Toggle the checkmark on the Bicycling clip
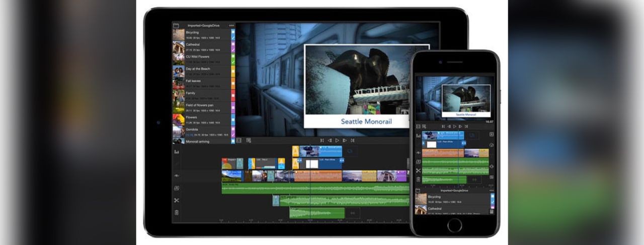Viewport: 644px width, 245px height. pos(233,37)
